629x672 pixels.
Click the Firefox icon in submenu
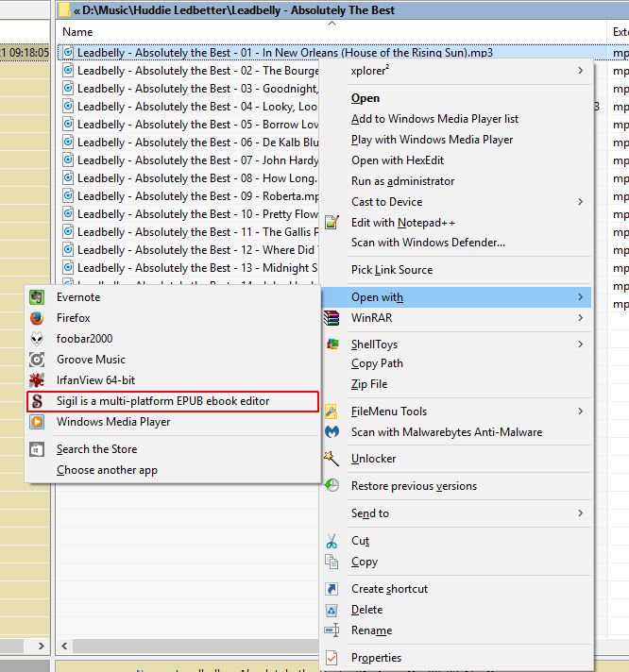[37, 318]
